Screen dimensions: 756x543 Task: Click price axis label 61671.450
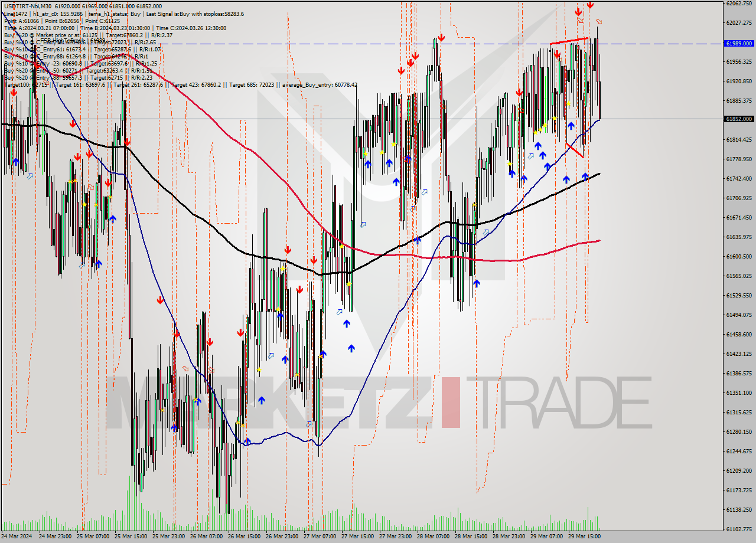pyautogui.click(x=739, y=217)
